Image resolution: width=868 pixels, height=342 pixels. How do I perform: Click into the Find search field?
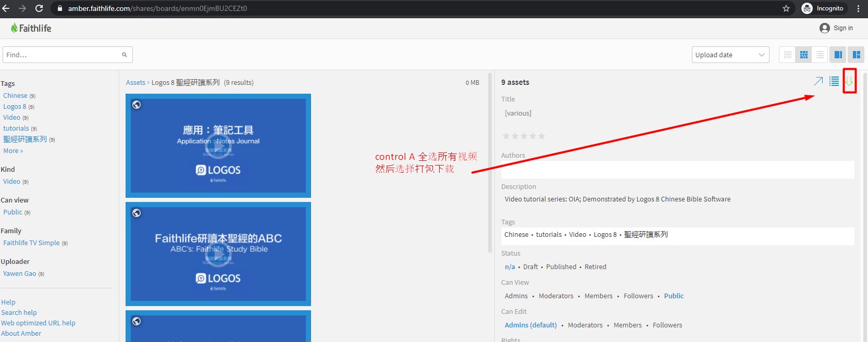point(63,55)
